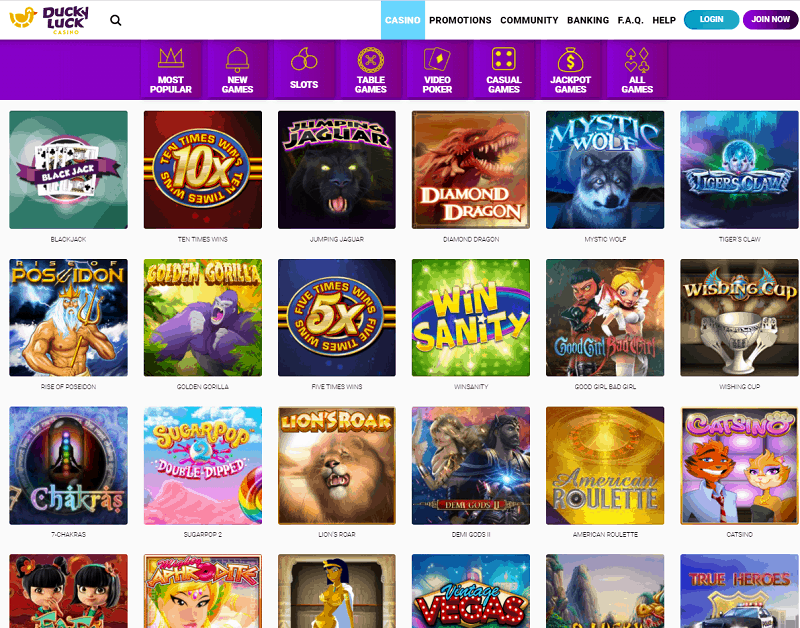This screenshot has height=628, width=800.
Task: Open the Help menu item
Action: 664,20
